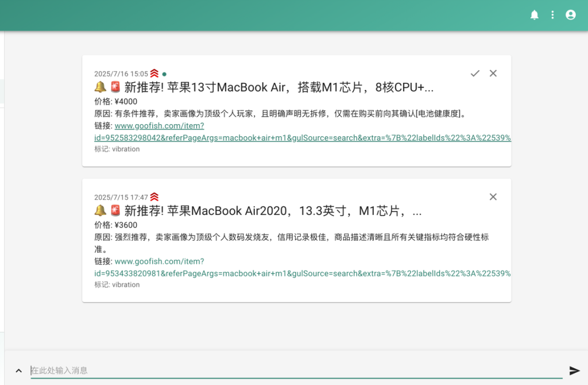The image size is (588, 385).
Task: Expand the message input options with the up chevron
Action: pos(18,370)
